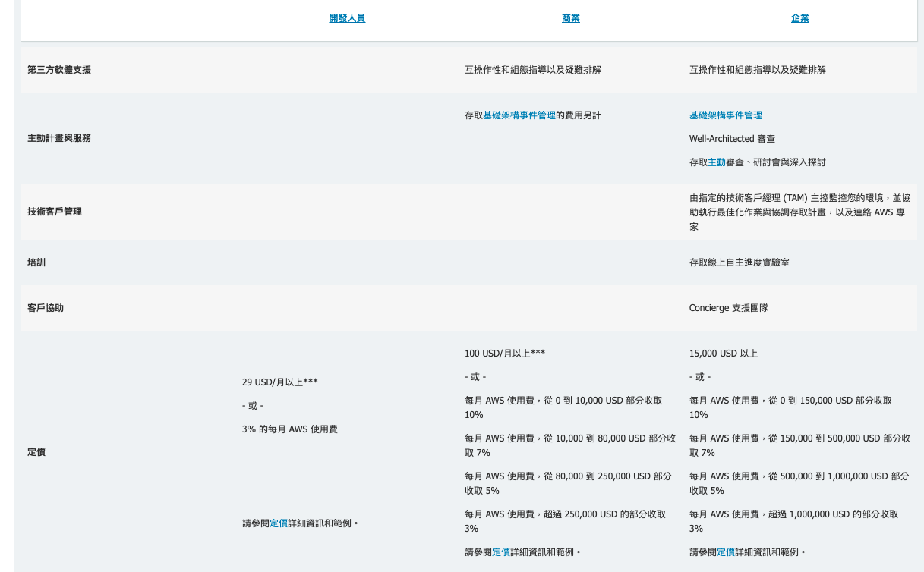Open the 企業 plan column link
The image size is (924, 572).
(799, 18)
